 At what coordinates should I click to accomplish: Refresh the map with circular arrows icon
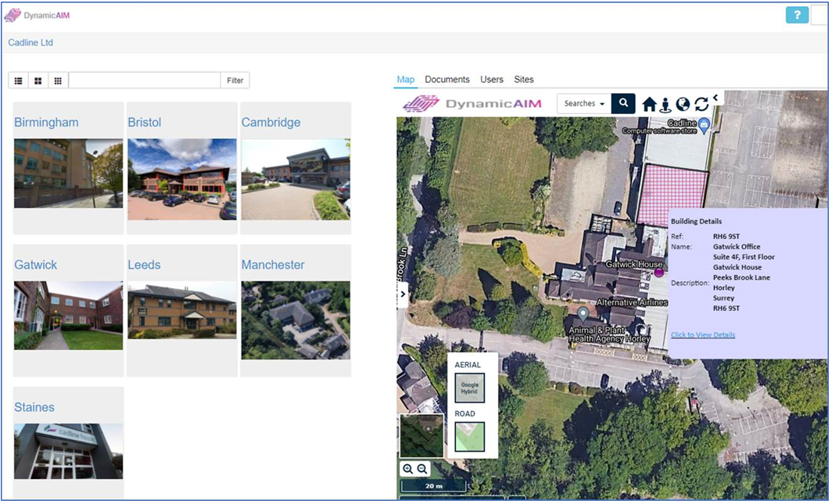(x=701, y=105)
